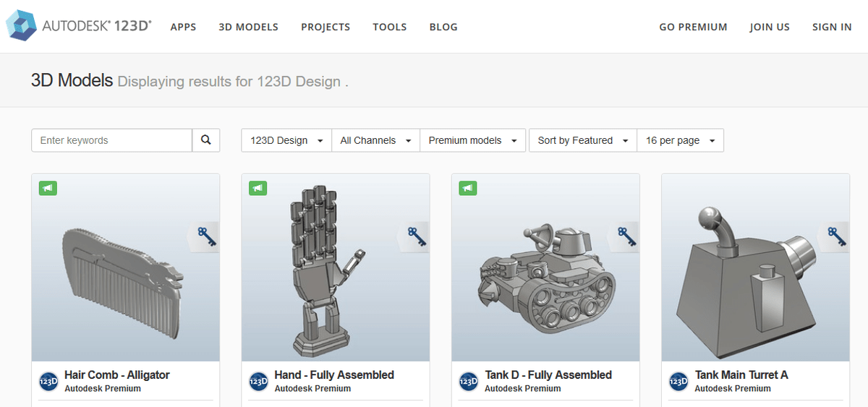Open the Tank D - Fully Assembled title link

coord(548,374)
